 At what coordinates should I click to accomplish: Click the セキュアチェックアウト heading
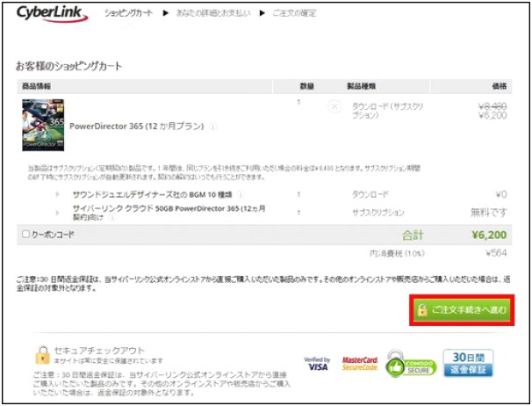(x=99, y=351)
